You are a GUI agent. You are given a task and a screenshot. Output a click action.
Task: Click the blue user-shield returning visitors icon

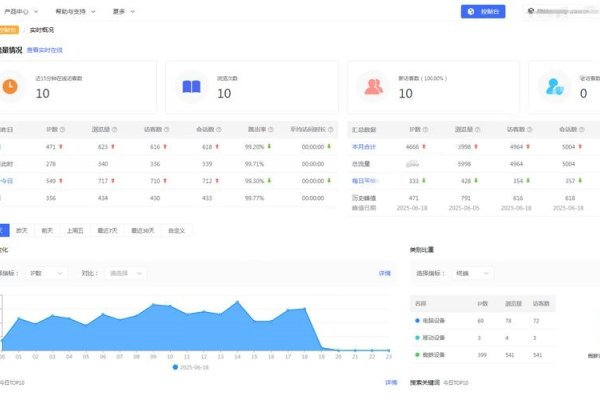(554, 87)
